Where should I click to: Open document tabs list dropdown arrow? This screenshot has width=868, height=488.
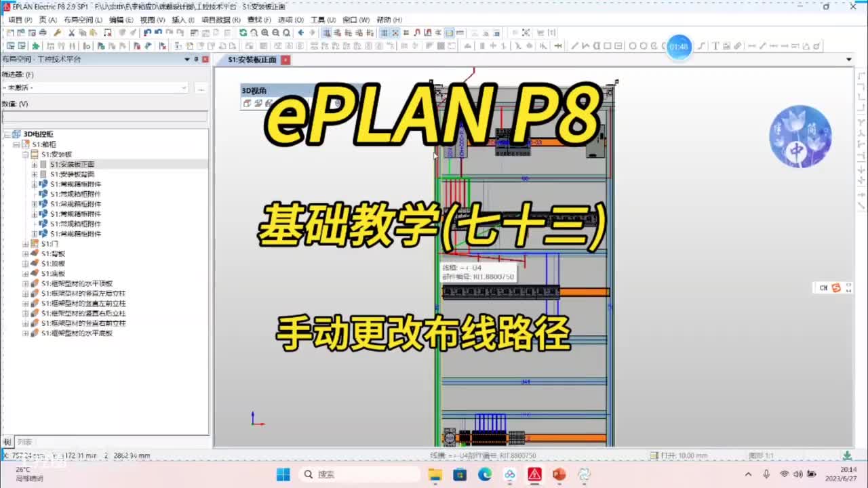click(848, 60)
